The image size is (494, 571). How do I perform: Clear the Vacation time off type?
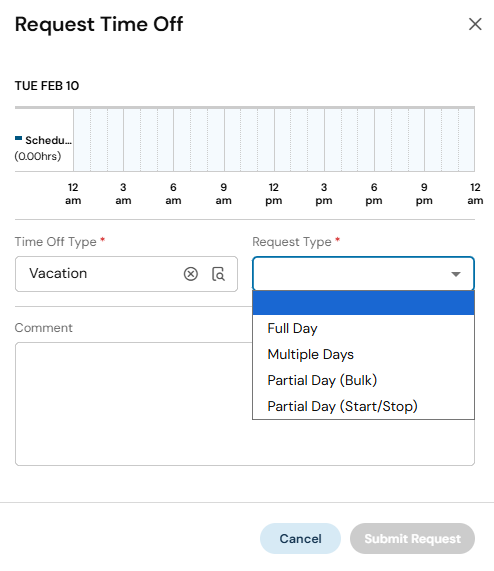pos(191,274)
